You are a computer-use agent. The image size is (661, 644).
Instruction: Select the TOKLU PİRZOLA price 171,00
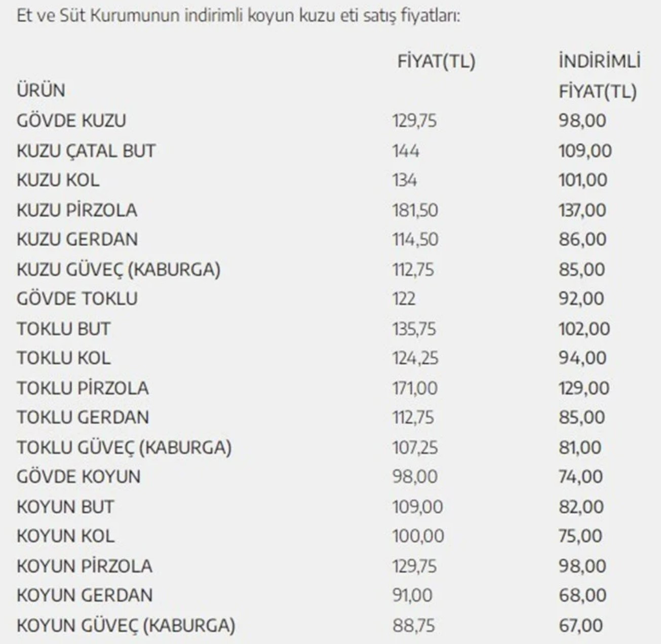point(415,388)
